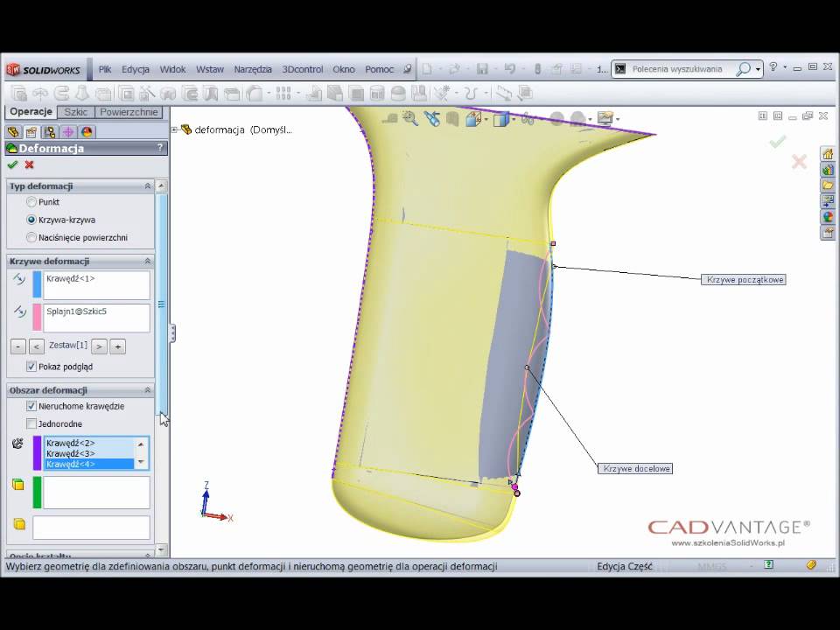The height and width of the screenshot is (630, 840).
Task: Open the View Settings dropdown arrow
Action: pyautogui.click(x=618, y=118)
